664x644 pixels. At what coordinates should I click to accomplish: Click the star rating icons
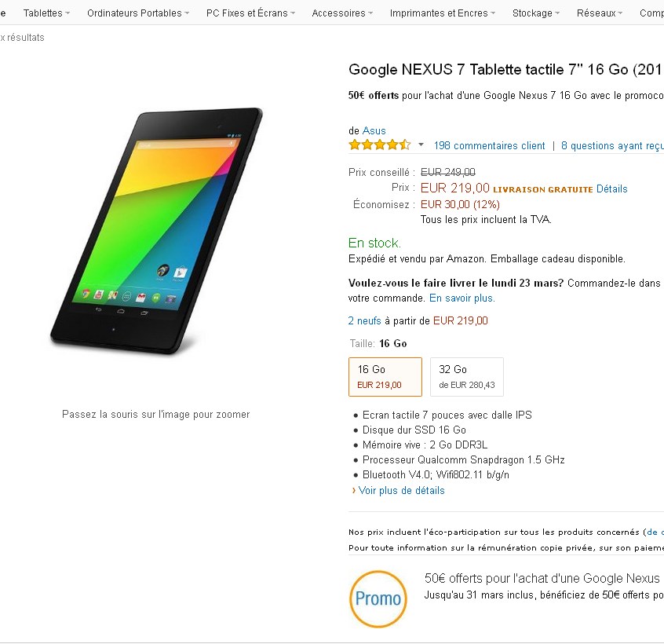[379, 145]
